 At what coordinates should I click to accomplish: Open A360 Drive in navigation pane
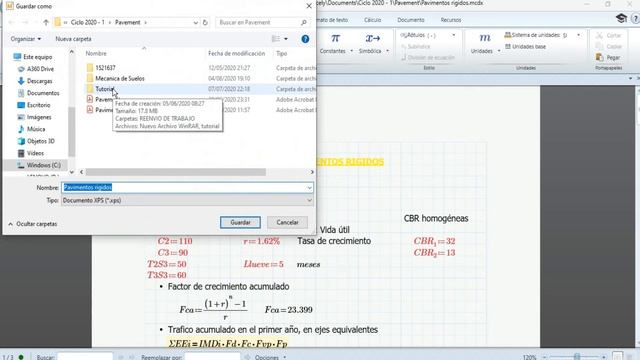pos(40,69)
